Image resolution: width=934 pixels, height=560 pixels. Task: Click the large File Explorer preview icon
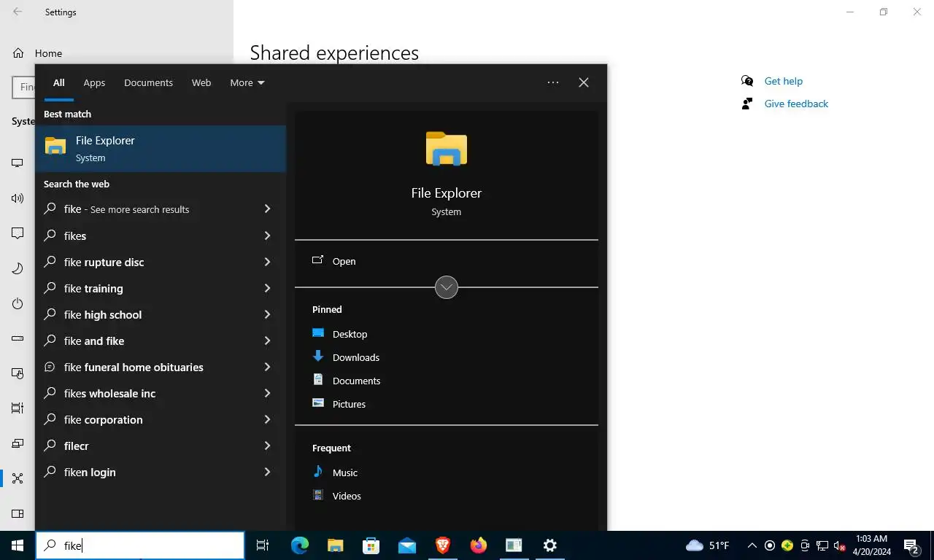(447, 149)
